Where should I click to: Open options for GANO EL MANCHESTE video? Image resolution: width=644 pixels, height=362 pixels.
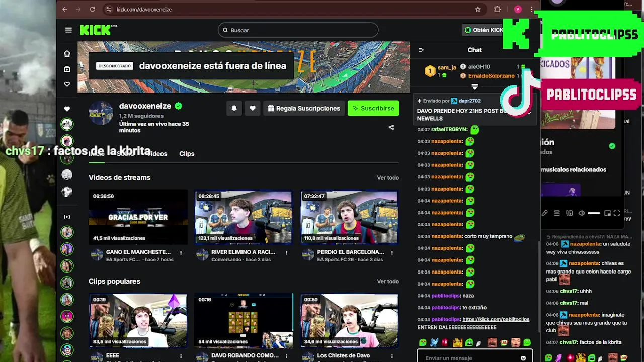pos(181,252)
